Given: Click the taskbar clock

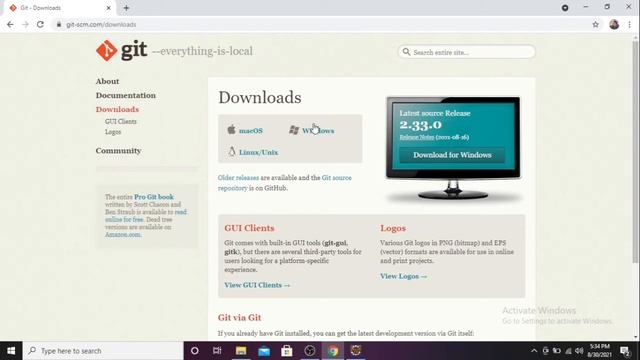Looking at the screenshot, I should point(599,351).
